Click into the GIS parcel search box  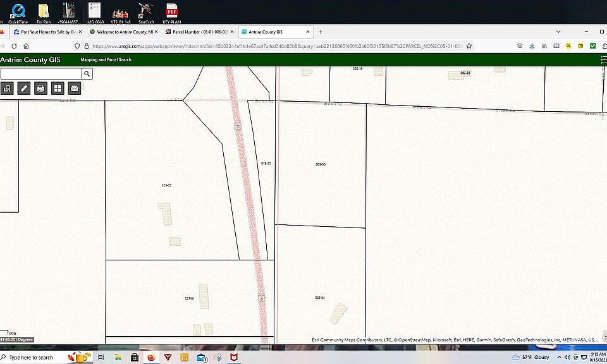(40, 73)
